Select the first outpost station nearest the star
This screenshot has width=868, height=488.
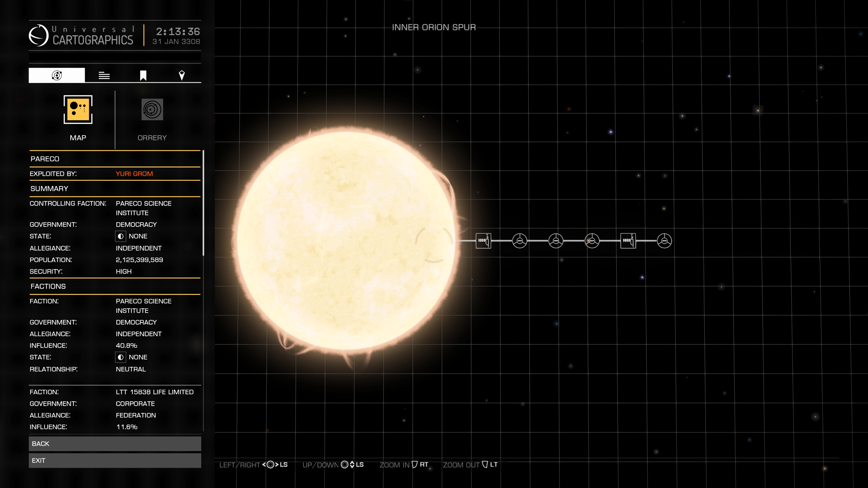click(483, 241)
